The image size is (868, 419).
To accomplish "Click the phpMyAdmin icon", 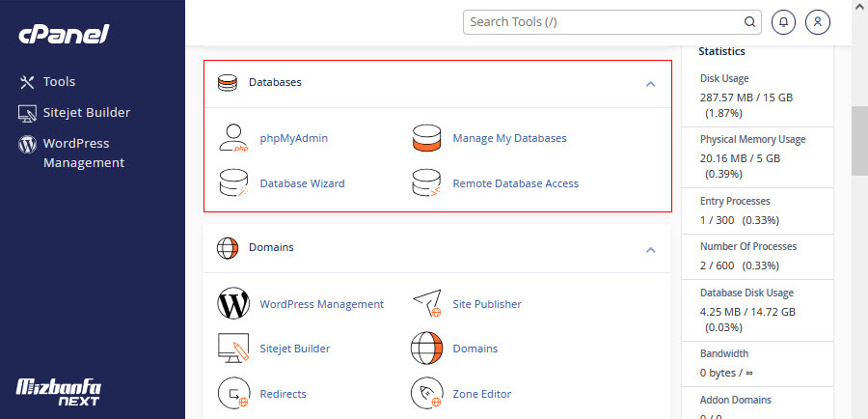I will pos(232,138).
